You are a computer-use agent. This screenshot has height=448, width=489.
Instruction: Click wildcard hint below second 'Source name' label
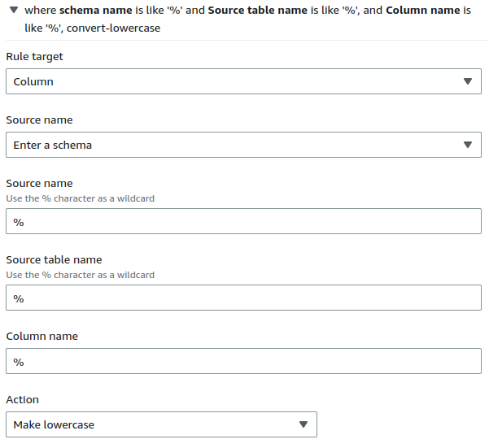pos(80,198)
